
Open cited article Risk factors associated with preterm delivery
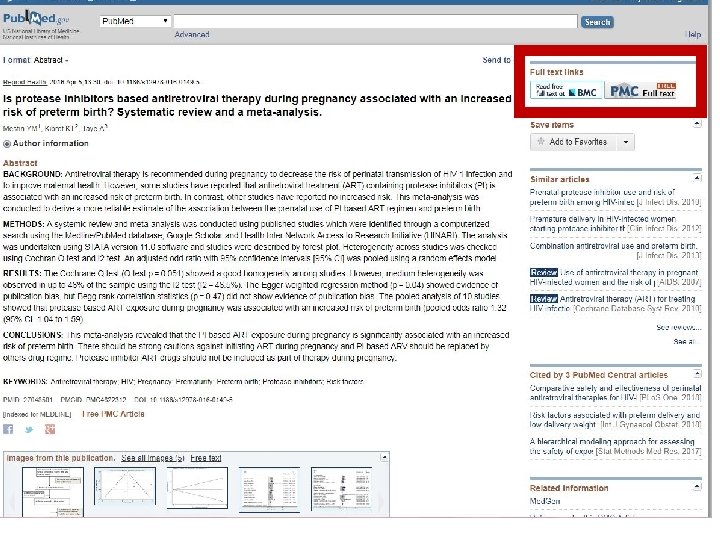615,420
